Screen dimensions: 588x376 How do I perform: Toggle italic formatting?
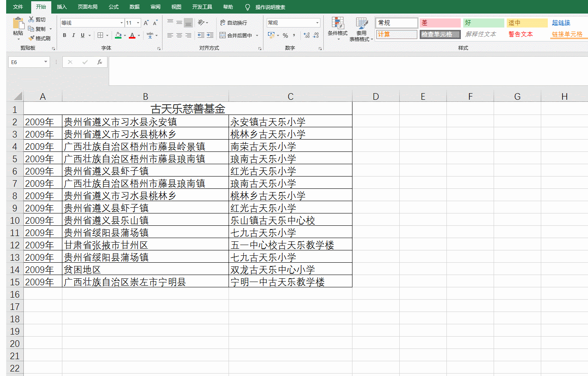coord(73,35)
